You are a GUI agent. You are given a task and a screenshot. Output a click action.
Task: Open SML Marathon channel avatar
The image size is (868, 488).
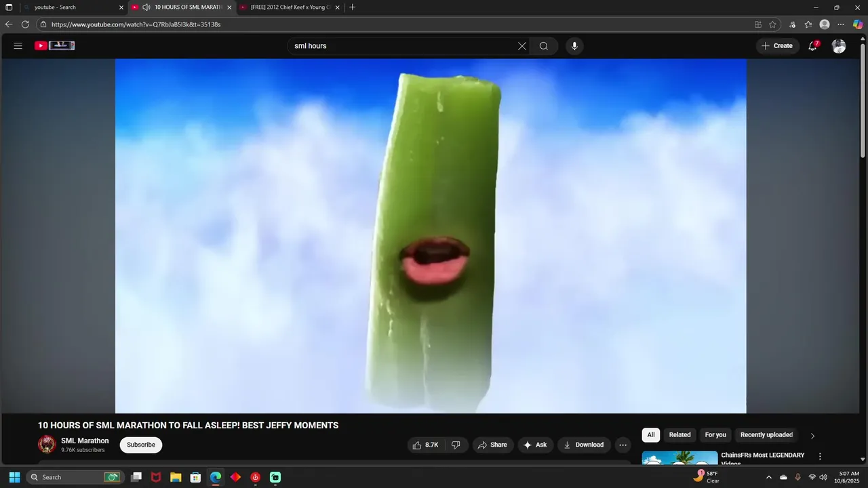(x=47, y=445)
